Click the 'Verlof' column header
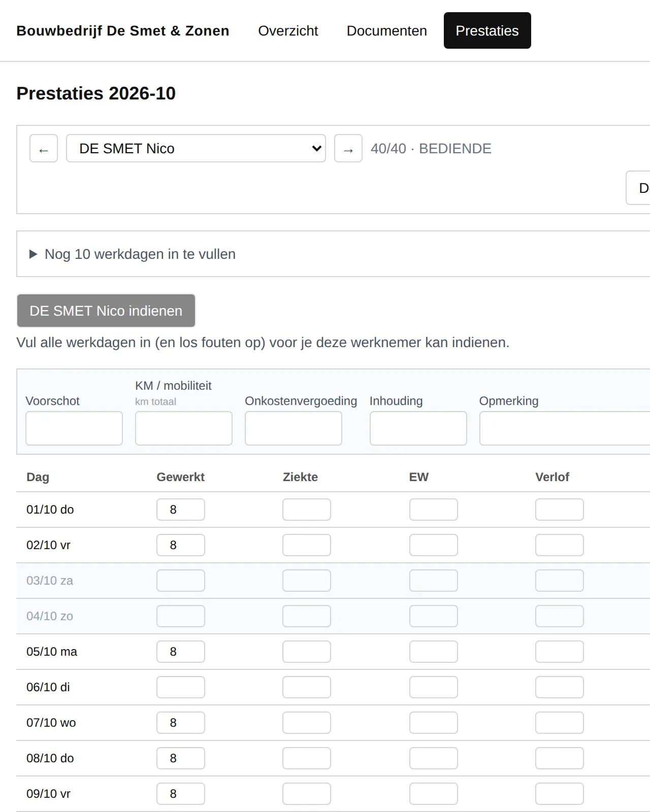The height and width of the screenshot is (812, 650). point(552,477)
